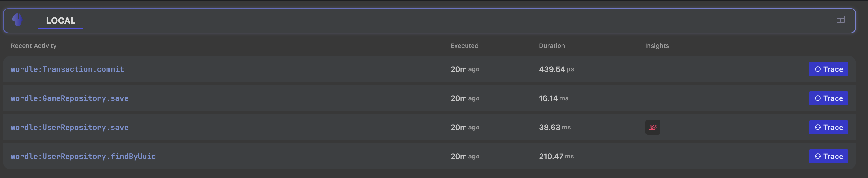The image size is (868, 178).
Task: Select the 38.63 ms duration value
Action: click(554, 128)
